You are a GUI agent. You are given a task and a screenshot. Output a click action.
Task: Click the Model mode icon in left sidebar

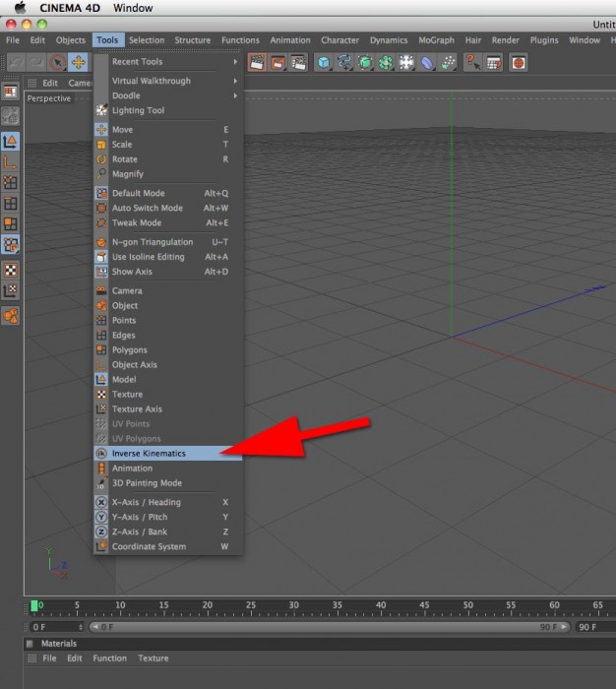(x=10, y=142)
